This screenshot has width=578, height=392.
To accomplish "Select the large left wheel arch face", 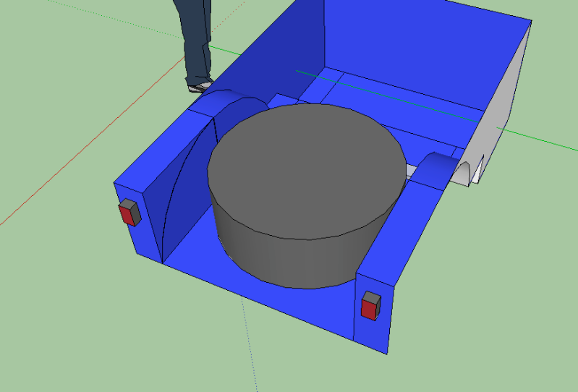I will [190, 174].
